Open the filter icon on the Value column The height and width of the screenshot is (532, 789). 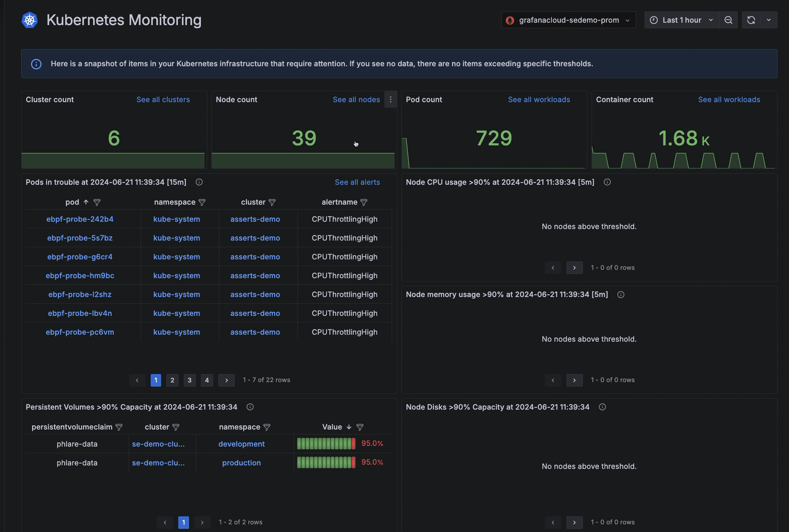click(x=360, y=427)
